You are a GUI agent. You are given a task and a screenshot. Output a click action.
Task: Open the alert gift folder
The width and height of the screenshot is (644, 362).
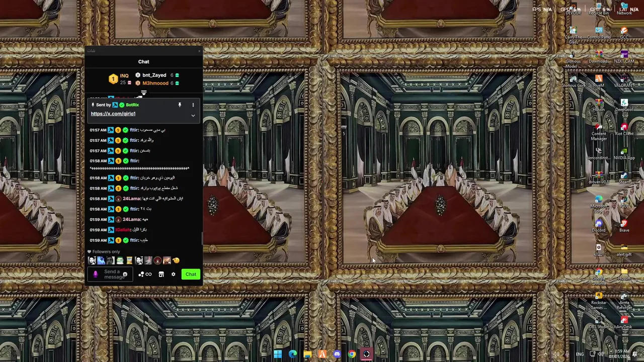tap(624, 250)
